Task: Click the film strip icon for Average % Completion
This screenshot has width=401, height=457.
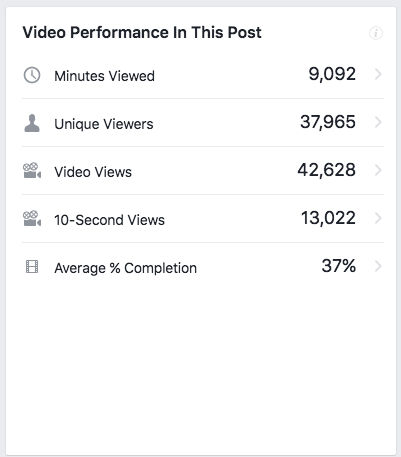Action: [32, 267]
